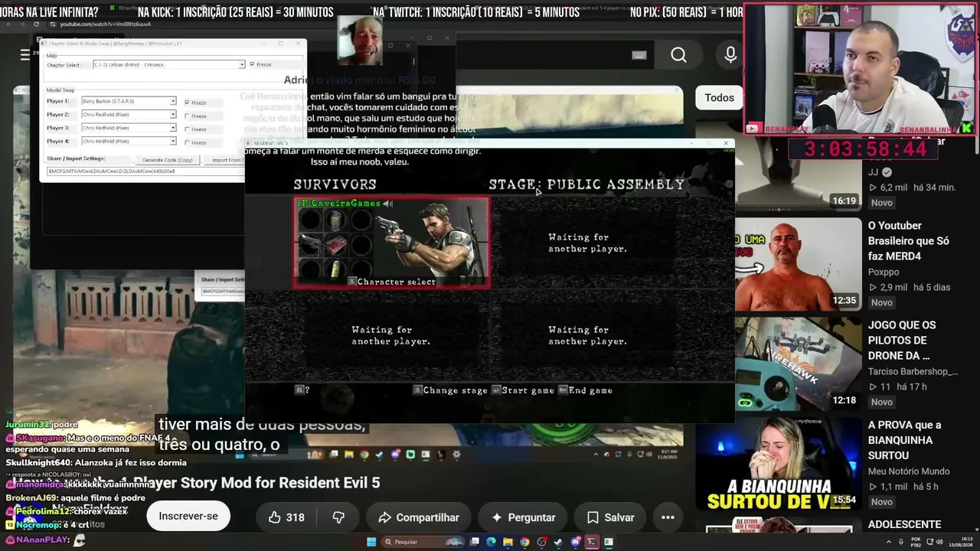This screenshot has height=551, width=980.
Task: Open the terminal icon in taskbar
Action: [x=591, y=542]
